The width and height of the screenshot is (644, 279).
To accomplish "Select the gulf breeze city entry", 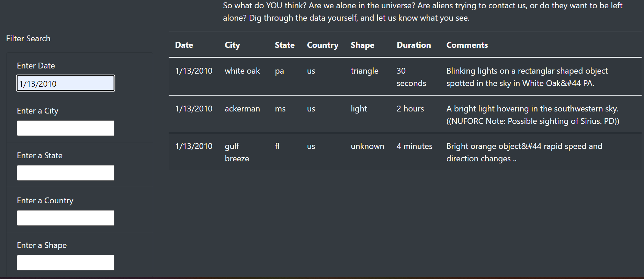I will [x=237, y=152].
